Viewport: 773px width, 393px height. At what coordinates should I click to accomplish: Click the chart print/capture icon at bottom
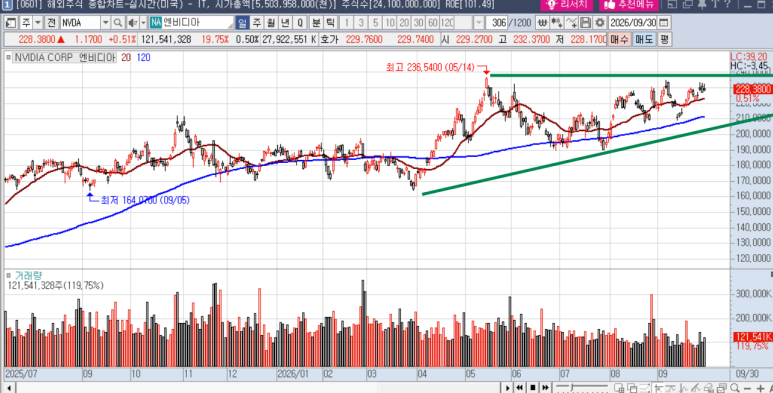722,388
